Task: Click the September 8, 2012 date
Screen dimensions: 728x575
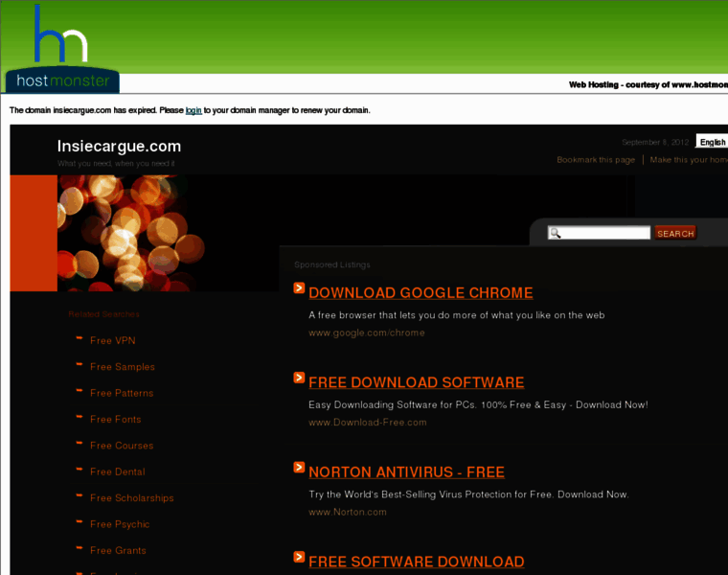Action: [x=655, y=142]
